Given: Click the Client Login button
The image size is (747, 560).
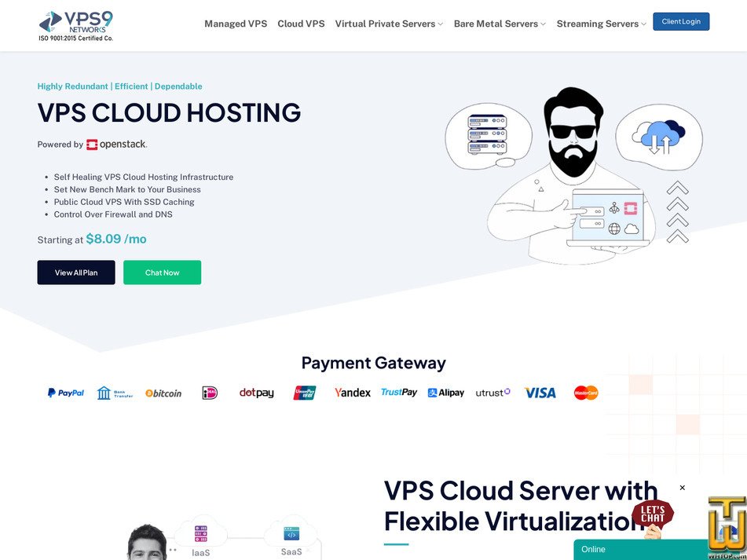Looking at the screenshot, I should click(x=681, y=21).
